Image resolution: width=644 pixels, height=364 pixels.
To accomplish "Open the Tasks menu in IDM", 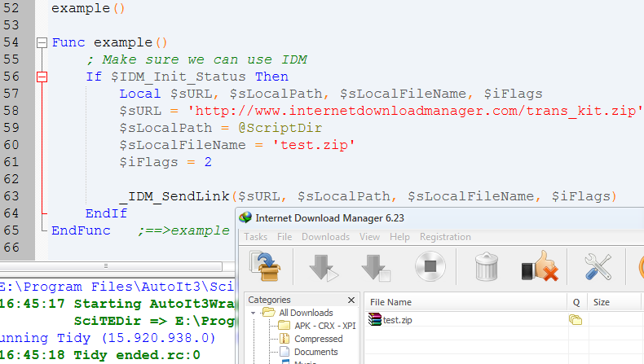I will point(255,237).
